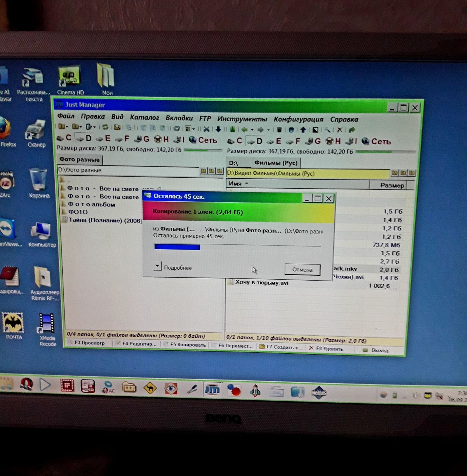Click F6 Перемест... button
This screenshot has width=467, height=476.
pos(233,345)
